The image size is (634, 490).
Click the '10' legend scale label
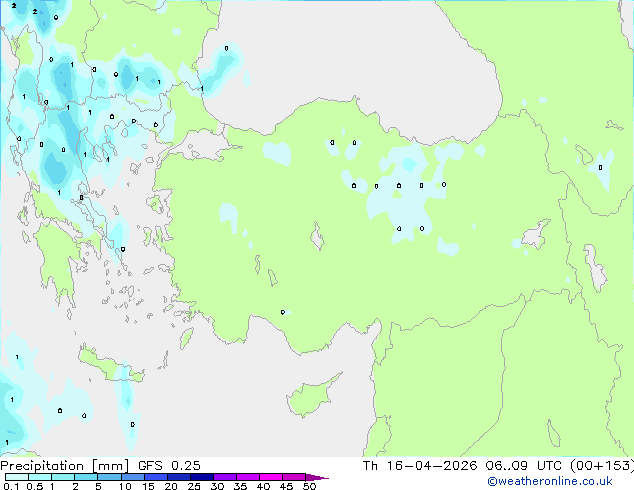click(125, 486)
